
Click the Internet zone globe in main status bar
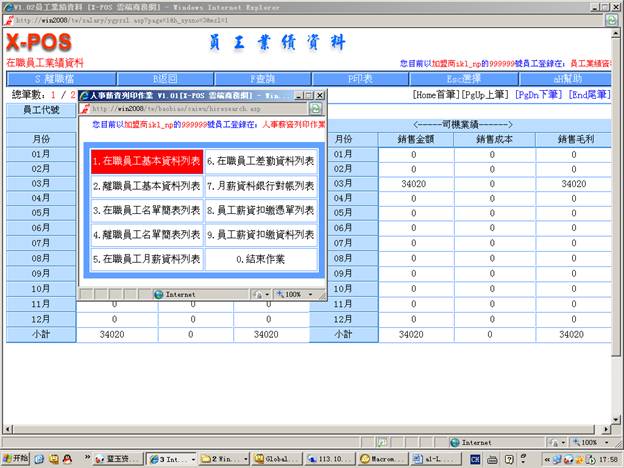point(453,442)
